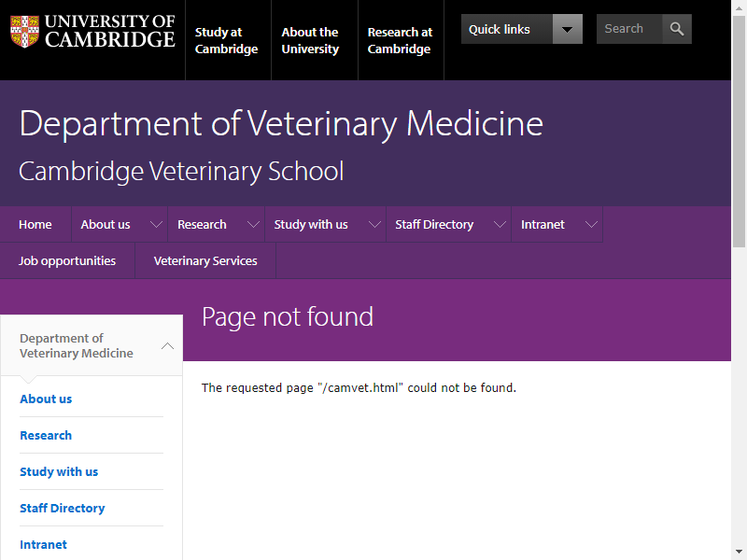Click the University of Cambridge crest logo

pyautogui.click(x=25, y=32)
